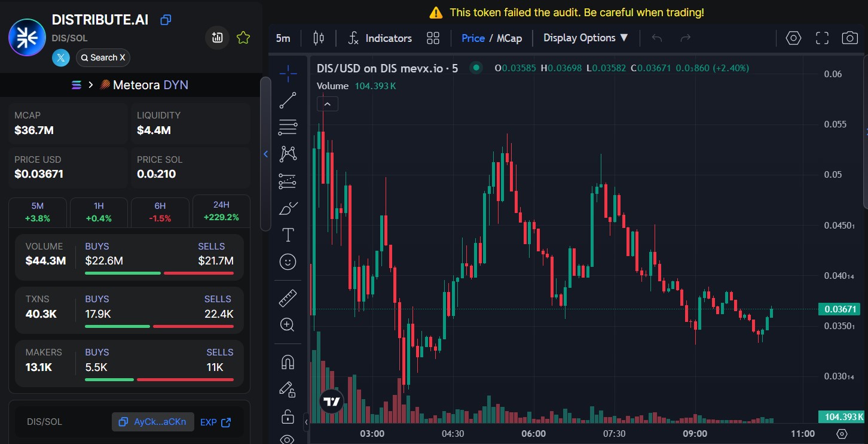Click the DISTRIBUTE.AI token logo
The height and width of the screenshot is (444, 868).
27,38
